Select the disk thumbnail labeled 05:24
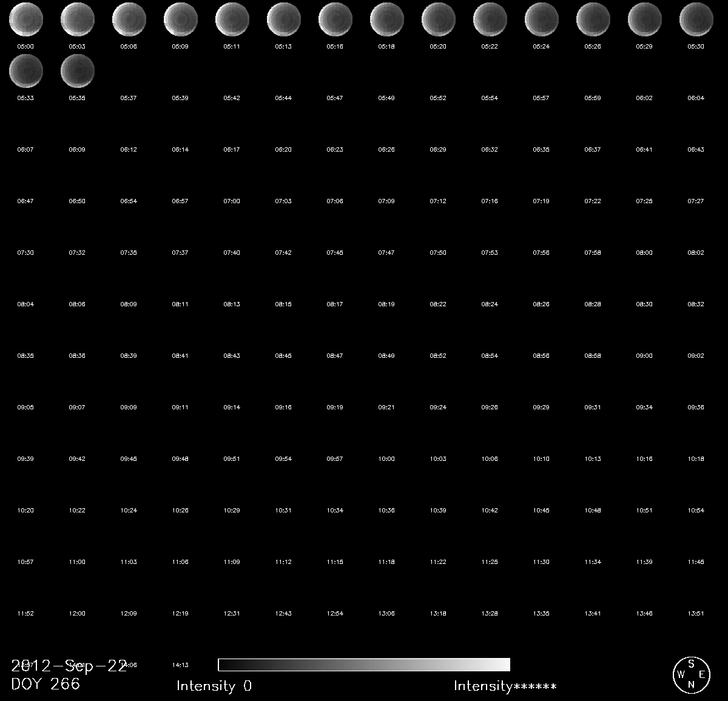 (542, 19)
